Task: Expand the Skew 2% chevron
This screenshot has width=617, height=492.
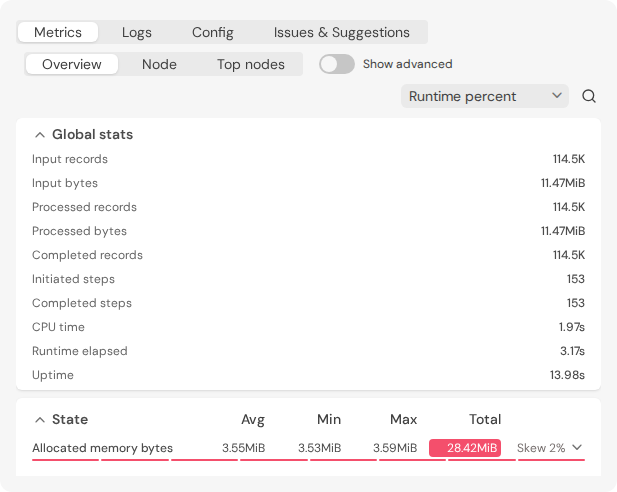Action: click(x=577, y=448)
